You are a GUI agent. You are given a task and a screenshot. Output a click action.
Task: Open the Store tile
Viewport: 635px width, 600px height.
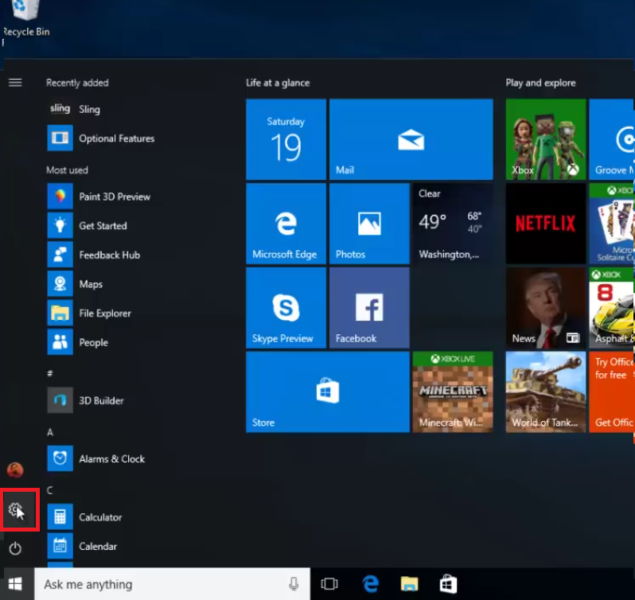(x=328, y=392)
